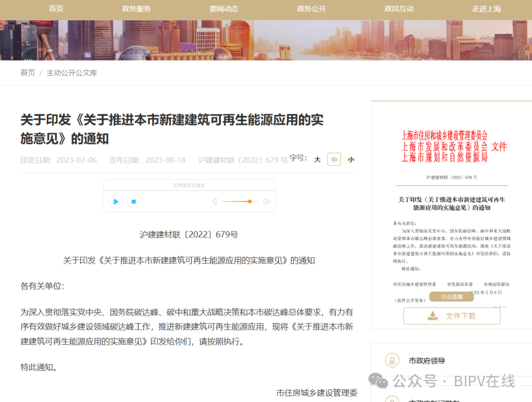The height and width of the screenshot is (402, 532).
Task: Open the 政务公开 menu
Action: (x=311, y=9)
